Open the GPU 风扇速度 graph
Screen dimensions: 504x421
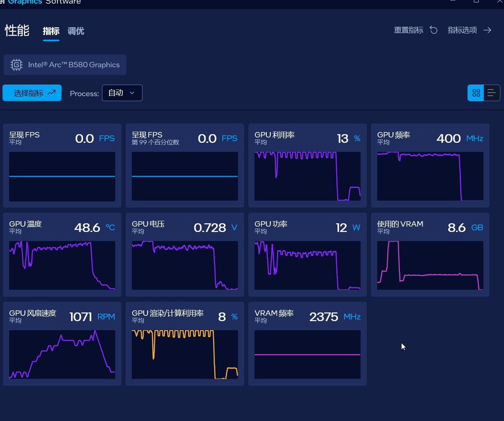pyautogui.click(x=62, y=355)
